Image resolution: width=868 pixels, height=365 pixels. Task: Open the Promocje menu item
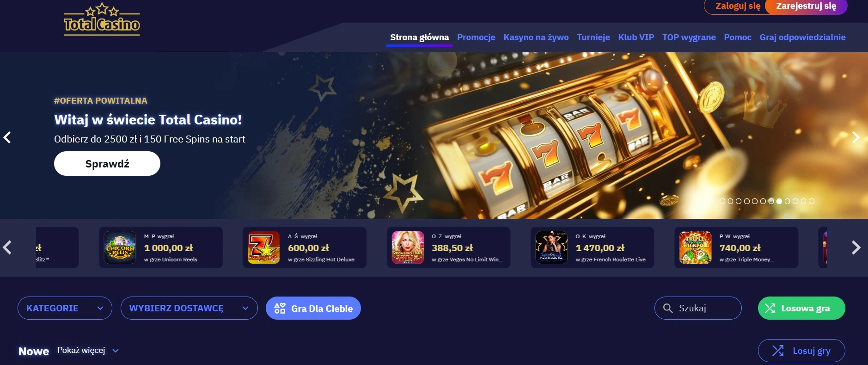pyautogui.click(x=476, y=37)
